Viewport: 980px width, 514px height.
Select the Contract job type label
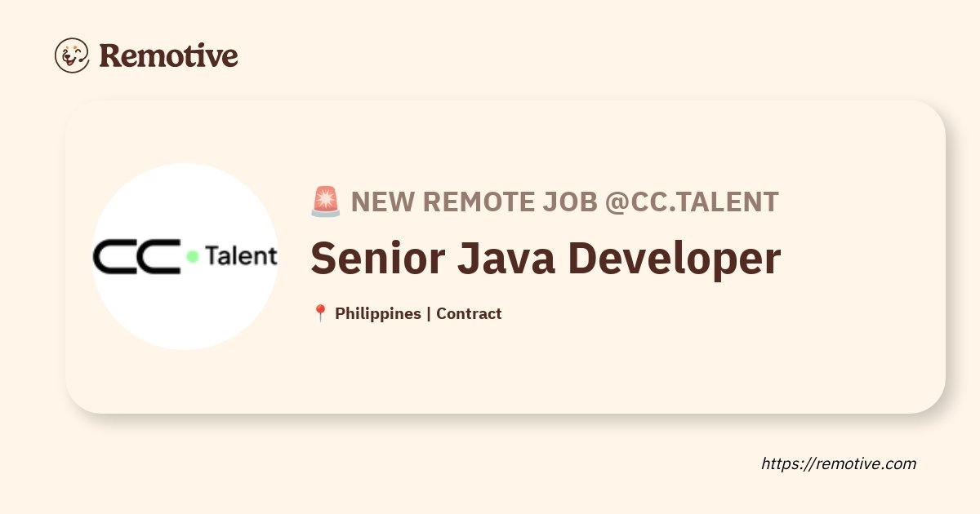click(469, 313)
